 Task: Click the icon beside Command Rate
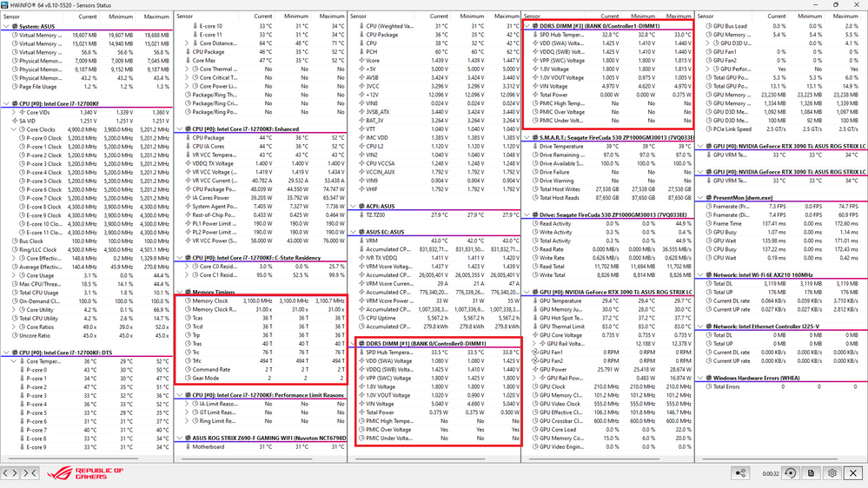[x=188, y=370]
